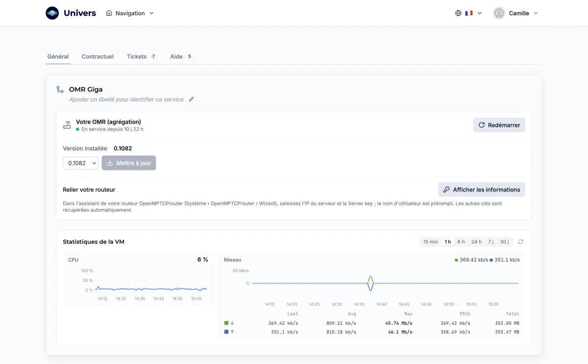Image resolution: width=588 pixels, height=364 pixels.
Task: Click Camille's user avatar icon
Action: pos(499,13)
